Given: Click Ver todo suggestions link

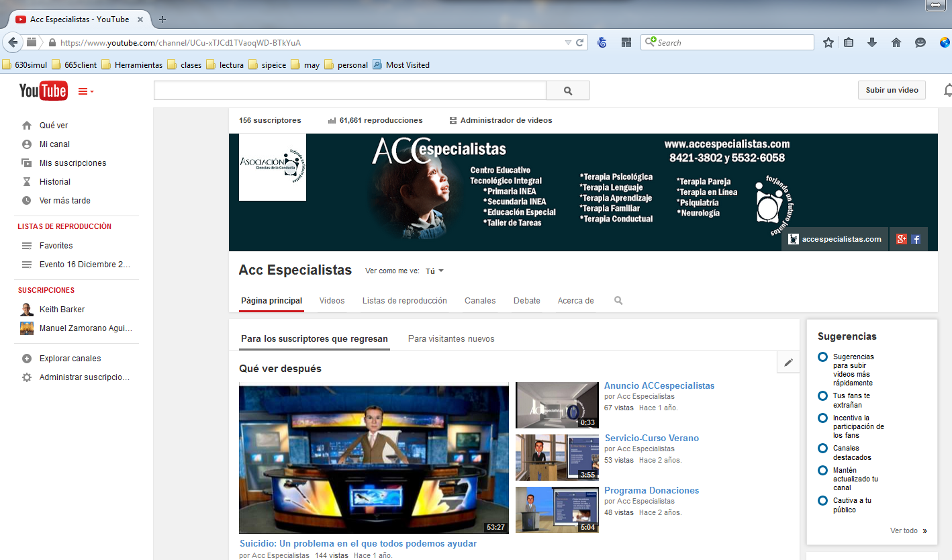Looking at the screenshot, I should (x=908, y=530).
